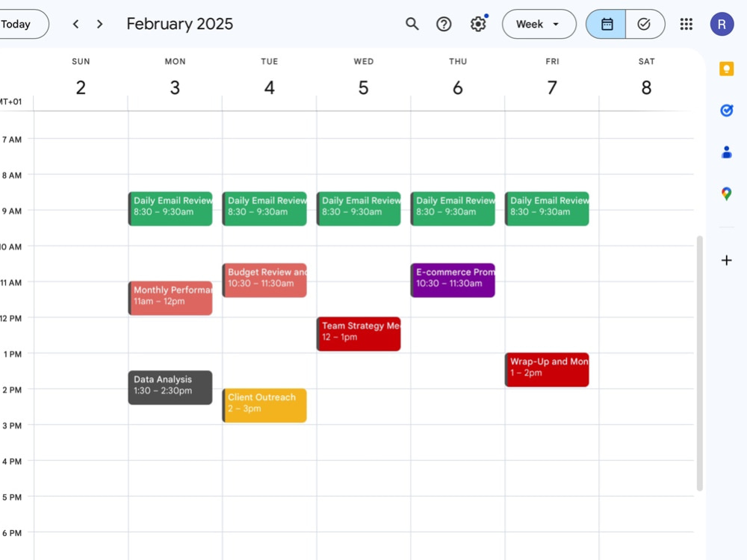Open Friday's Daily Email Review event
Viewport: 747px width, 560px height.
pyautogui.click(x=547, y=208)
